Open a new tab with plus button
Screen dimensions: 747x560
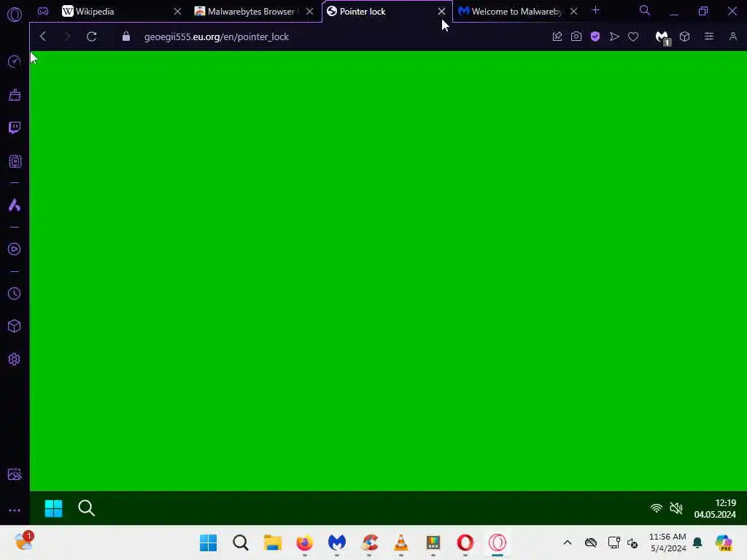click(595, 10)
